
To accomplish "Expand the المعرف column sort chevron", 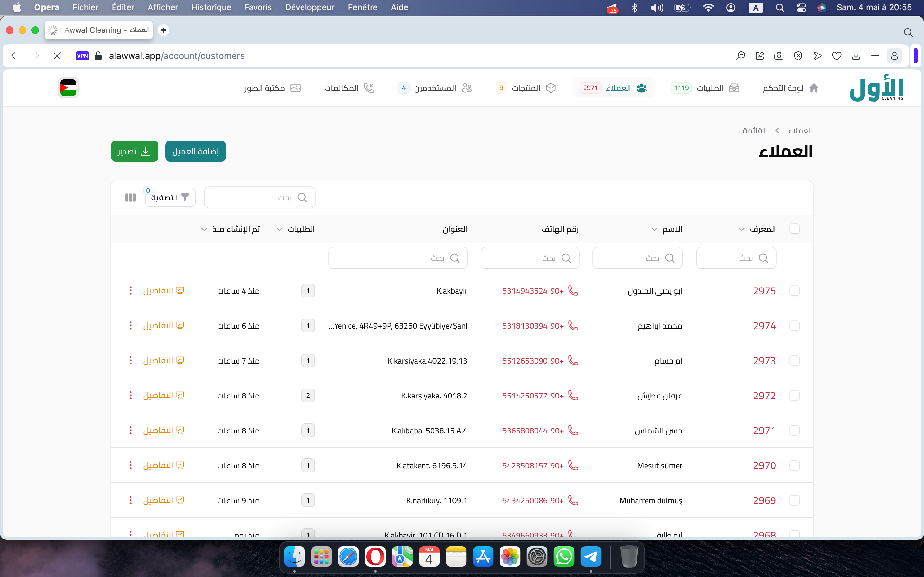I will 741,229.
